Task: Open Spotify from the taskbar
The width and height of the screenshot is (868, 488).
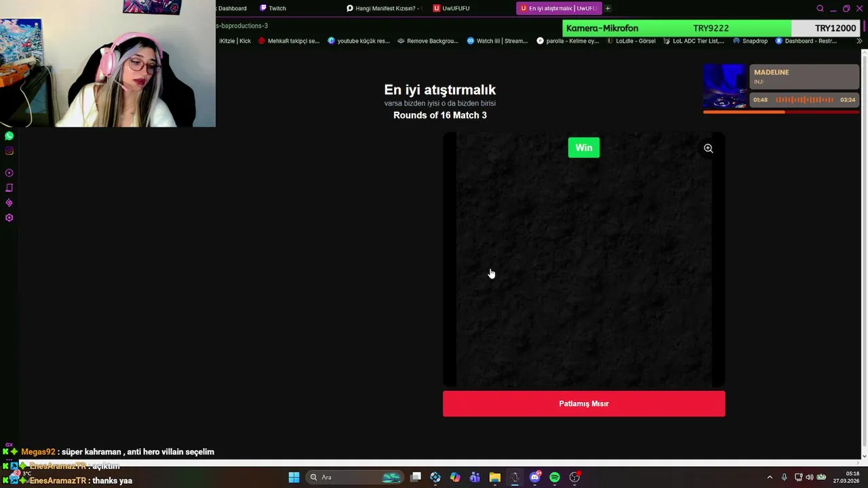Action: [555, 477]
